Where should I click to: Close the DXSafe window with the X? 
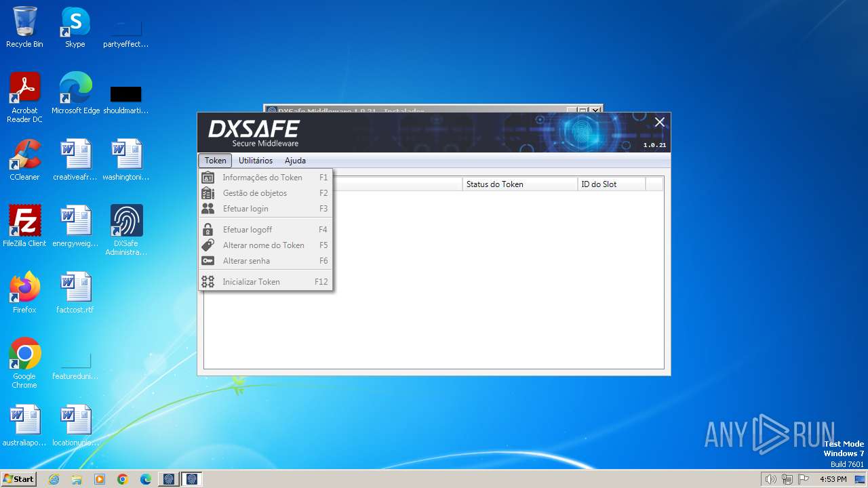tap(660, 122)
